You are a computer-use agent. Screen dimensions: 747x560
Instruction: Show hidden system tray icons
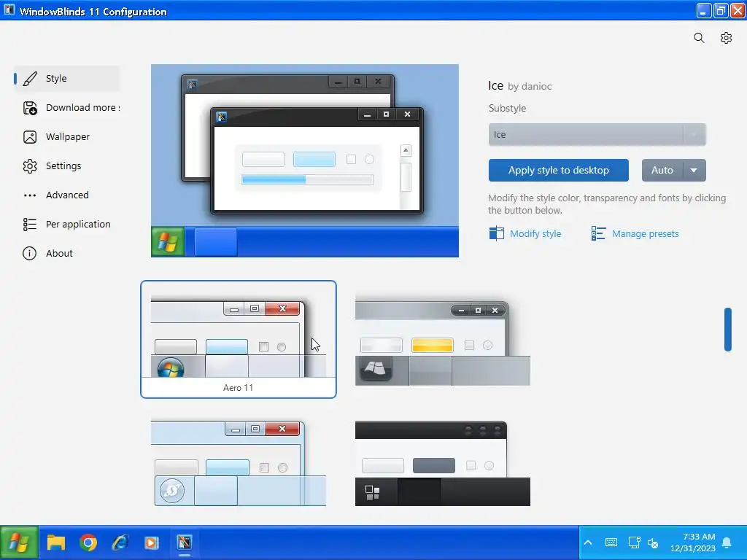pos(588,542)
